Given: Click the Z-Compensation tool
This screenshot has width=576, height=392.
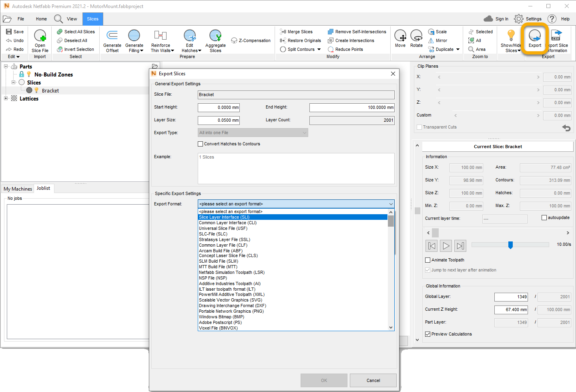Looking at the screenshot, I should point(251,40).
